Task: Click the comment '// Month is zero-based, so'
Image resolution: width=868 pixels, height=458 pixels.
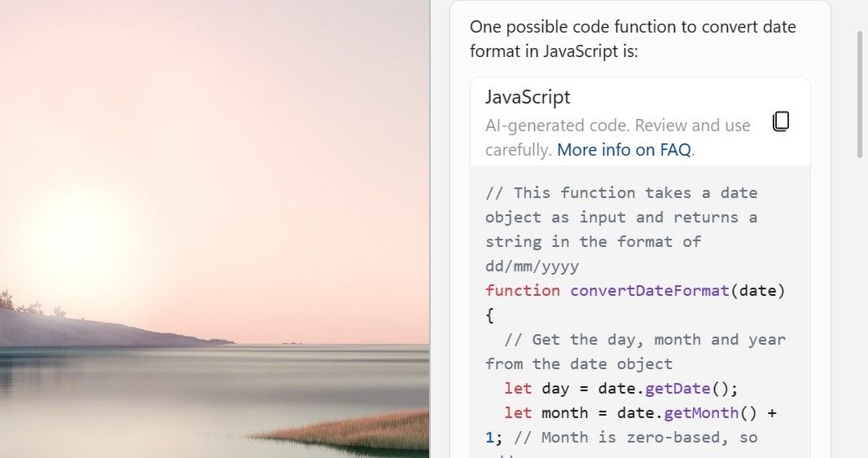Action: point(635,437)
